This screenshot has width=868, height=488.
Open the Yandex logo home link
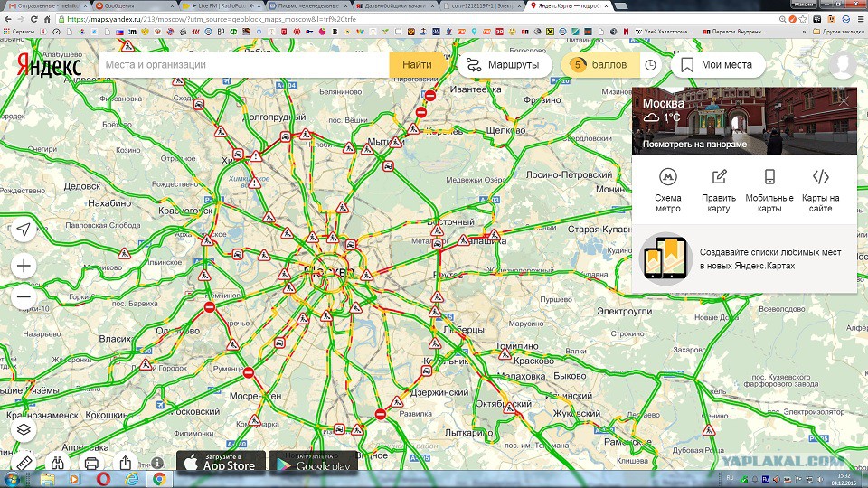[x=49, y=65]
